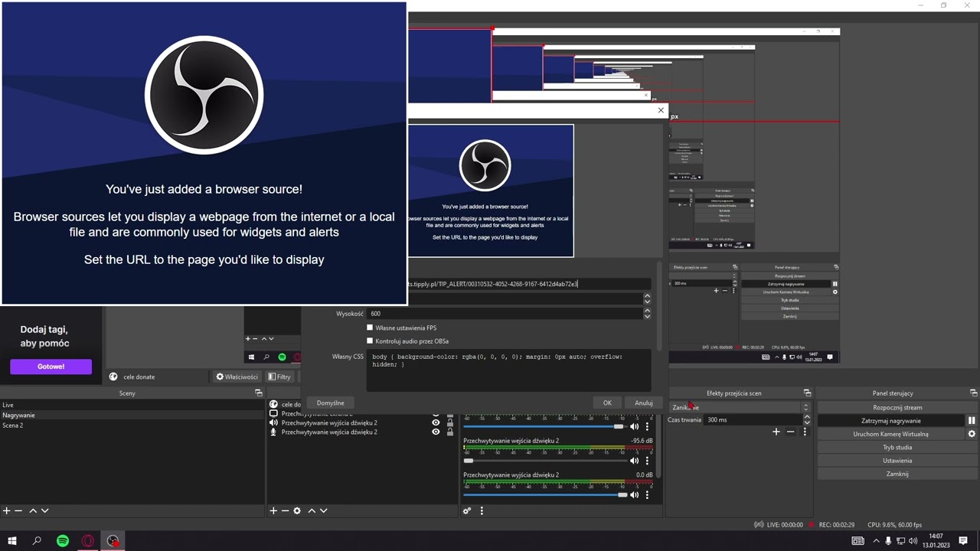
Task: Move the selected scene up
Action: 32,510
